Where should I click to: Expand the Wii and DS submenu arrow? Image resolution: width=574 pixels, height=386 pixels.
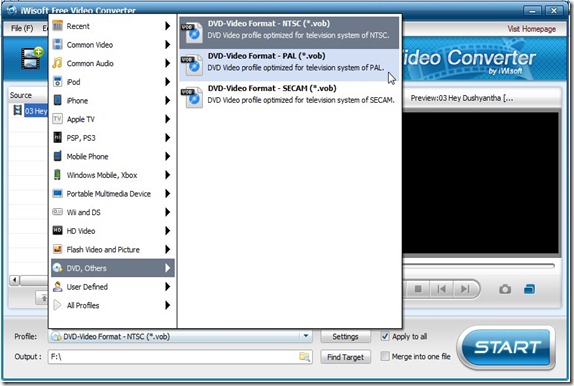pyautogui.click(x=167, y=212)
